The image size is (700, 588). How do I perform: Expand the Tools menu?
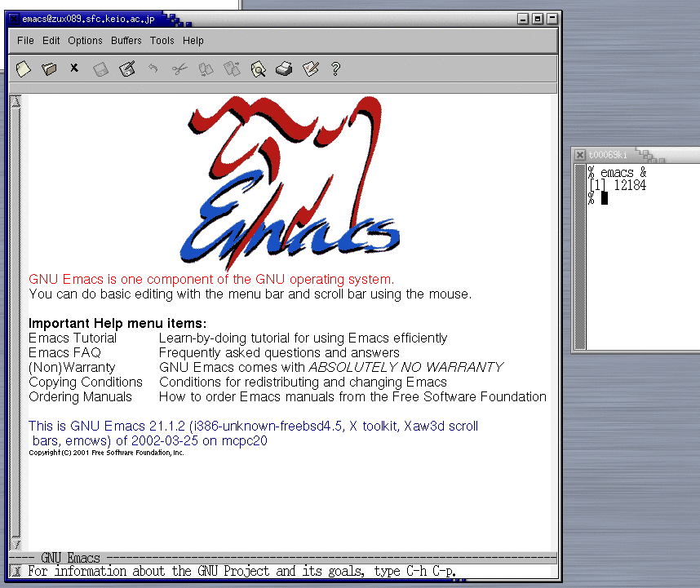point(162,41)
